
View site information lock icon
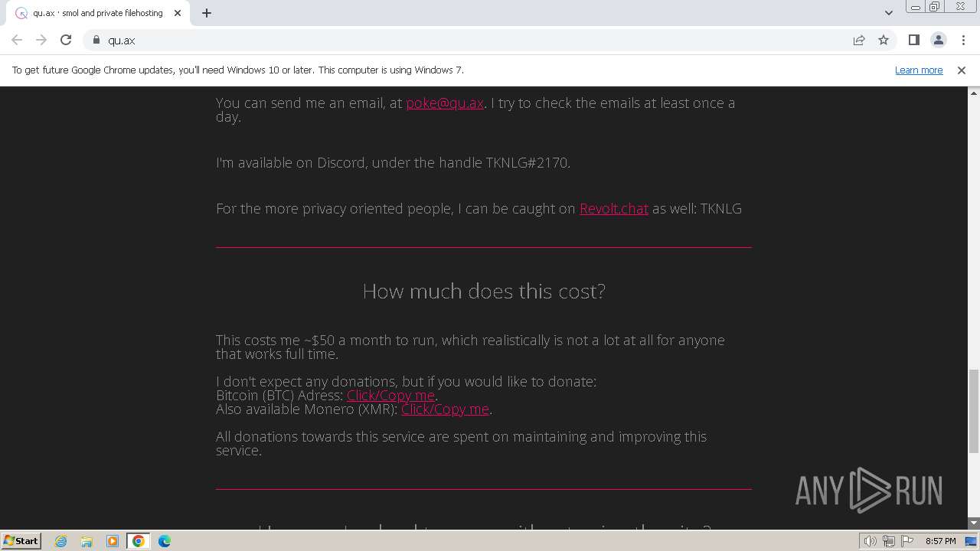(x=96, y=40)
